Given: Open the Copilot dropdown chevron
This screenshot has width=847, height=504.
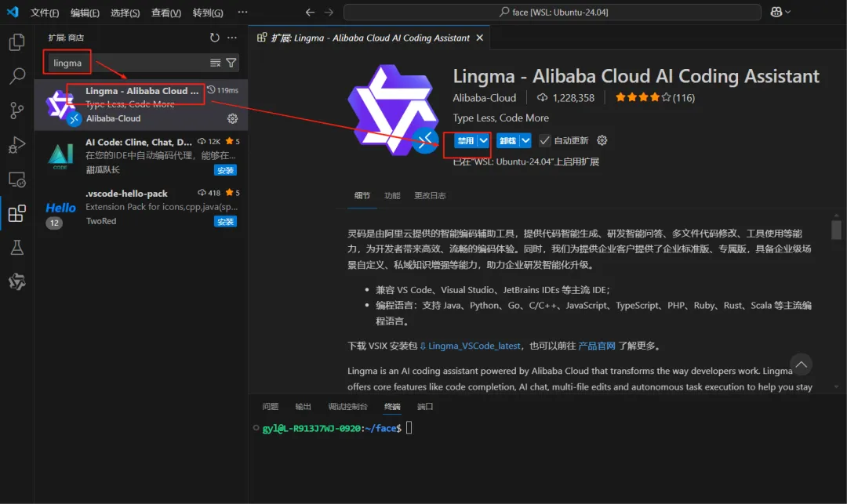Looking at the screenshot, I should (787, 12).
